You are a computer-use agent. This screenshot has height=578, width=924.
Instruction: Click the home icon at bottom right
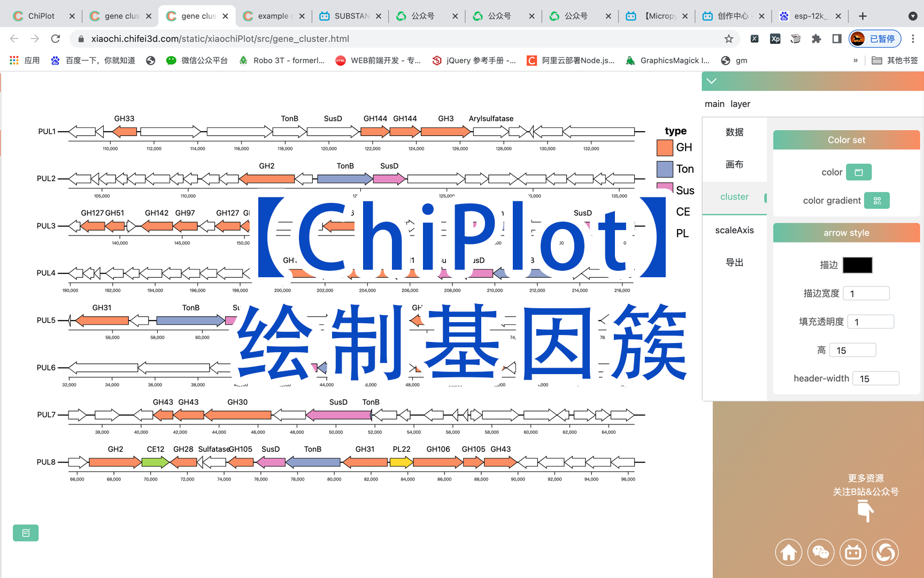tap(789, 552)
